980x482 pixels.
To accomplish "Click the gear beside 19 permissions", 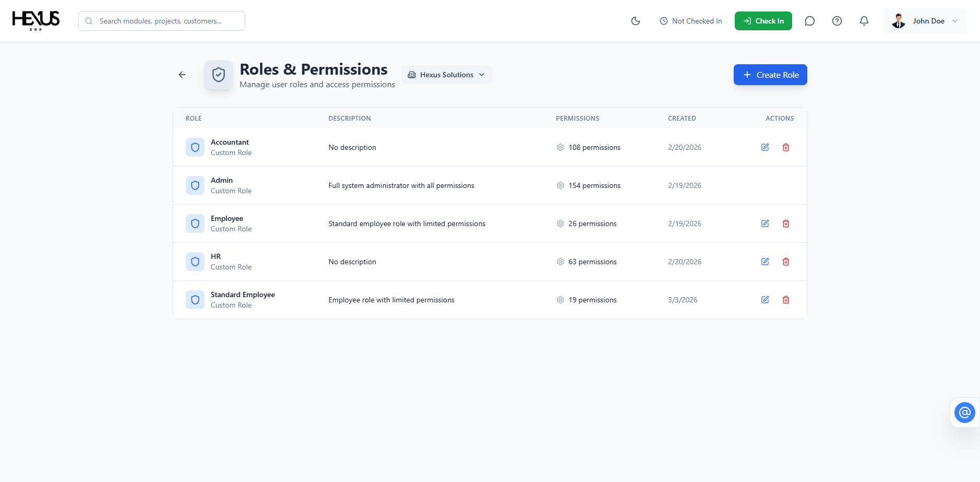I will click(560, 300).
